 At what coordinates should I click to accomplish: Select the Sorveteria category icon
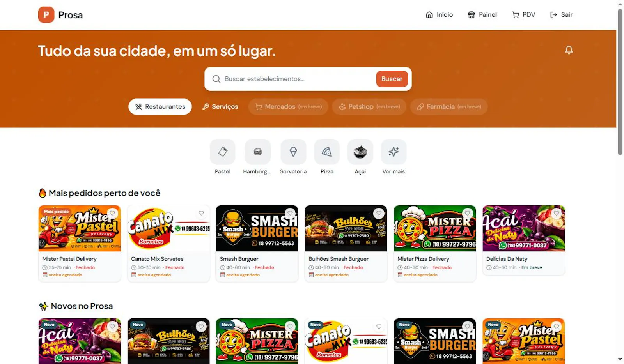[293, 152]
